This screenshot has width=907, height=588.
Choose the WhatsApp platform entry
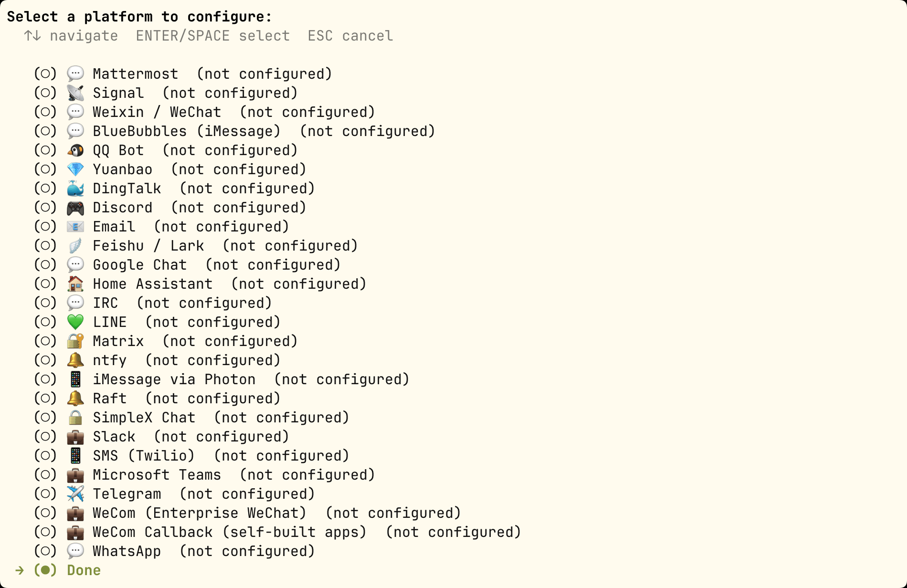coord(174,551)
